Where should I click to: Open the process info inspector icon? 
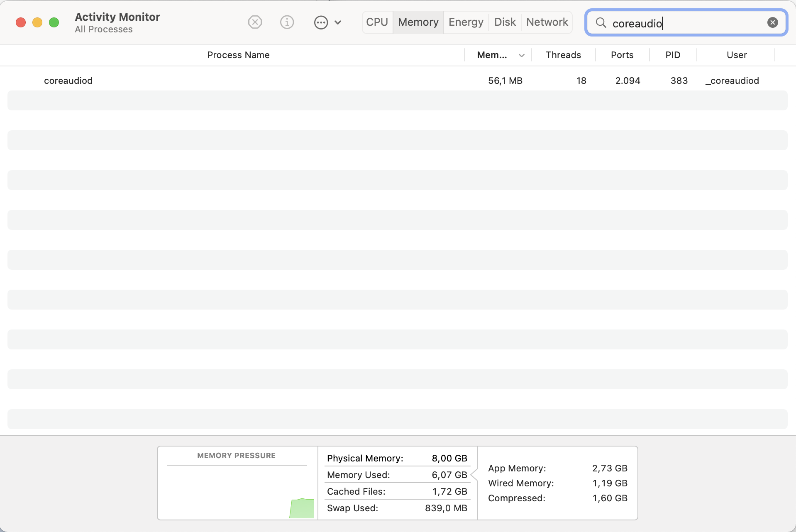point(287,22)
